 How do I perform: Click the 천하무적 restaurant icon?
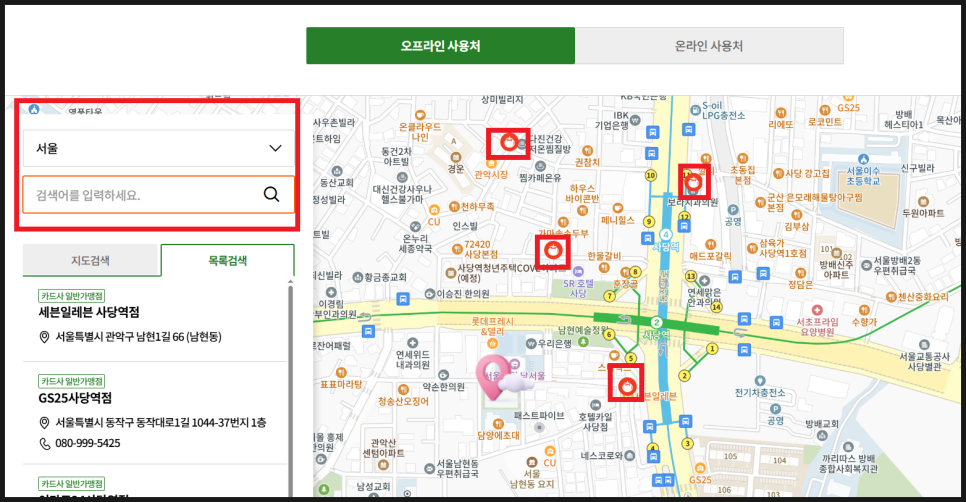tap(454, 206)
